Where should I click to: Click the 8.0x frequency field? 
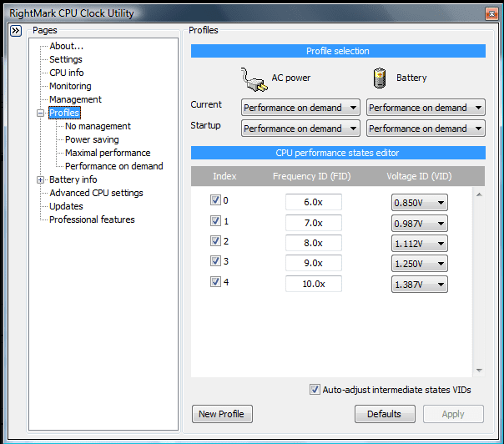[314, 243]
